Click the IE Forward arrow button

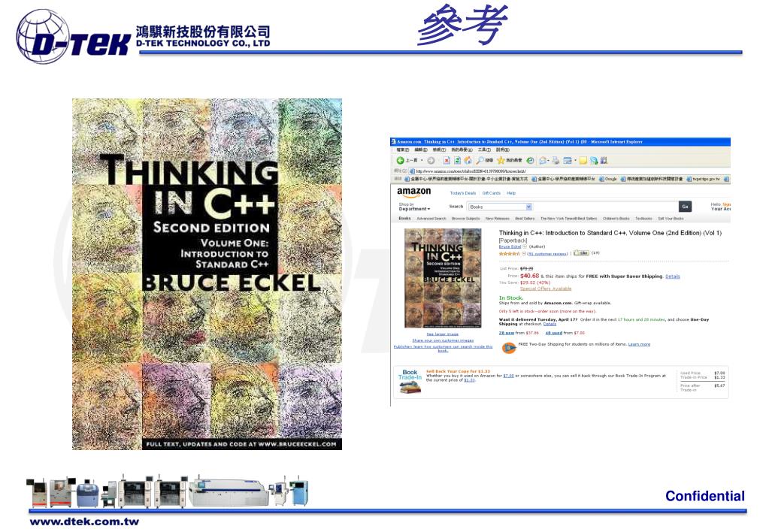(x=431, y=160)
